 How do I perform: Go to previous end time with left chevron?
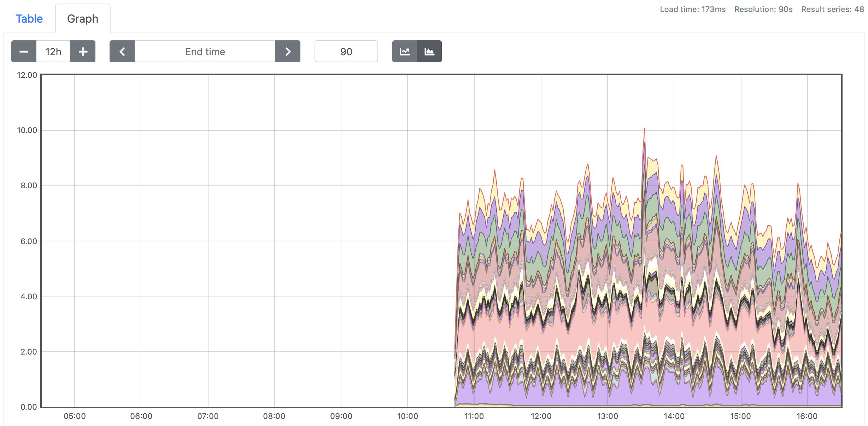[122, 52]
